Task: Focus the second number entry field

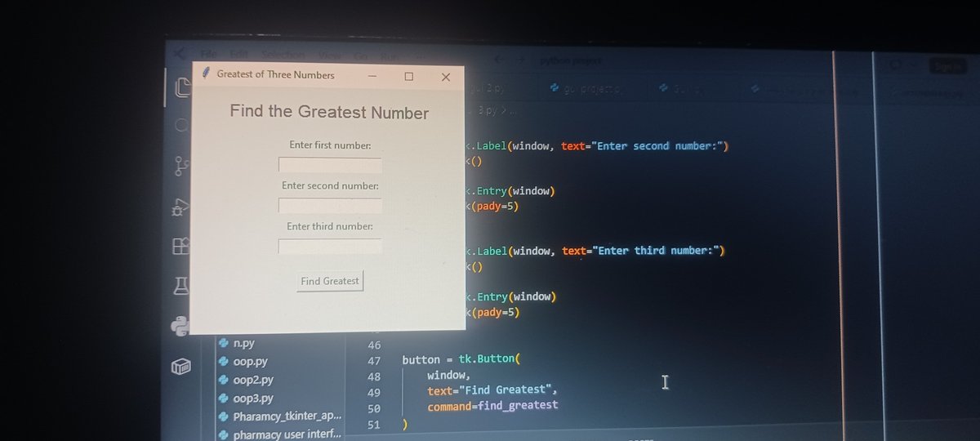Action: pos(330,206)
